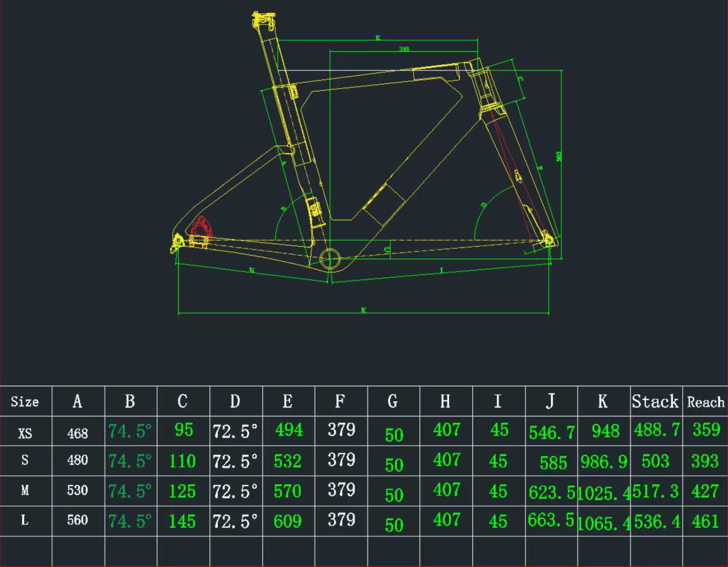Click the 74.5° angle in the M row
Screen dimensions: 728x567
pyautogui.click(x=130, y=491)
